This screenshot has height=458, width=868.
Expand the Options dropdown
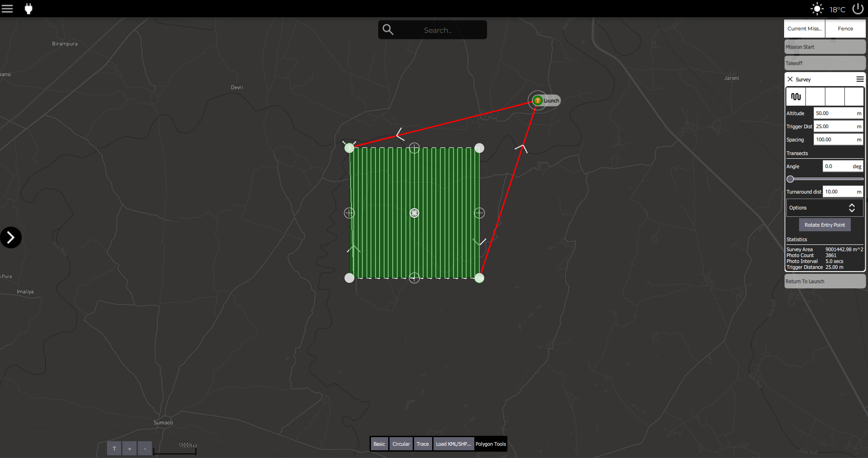coord(824,208)
